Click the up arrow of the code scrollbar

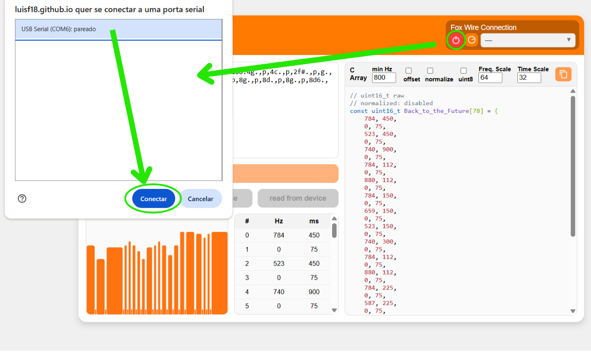pos(573,91)
